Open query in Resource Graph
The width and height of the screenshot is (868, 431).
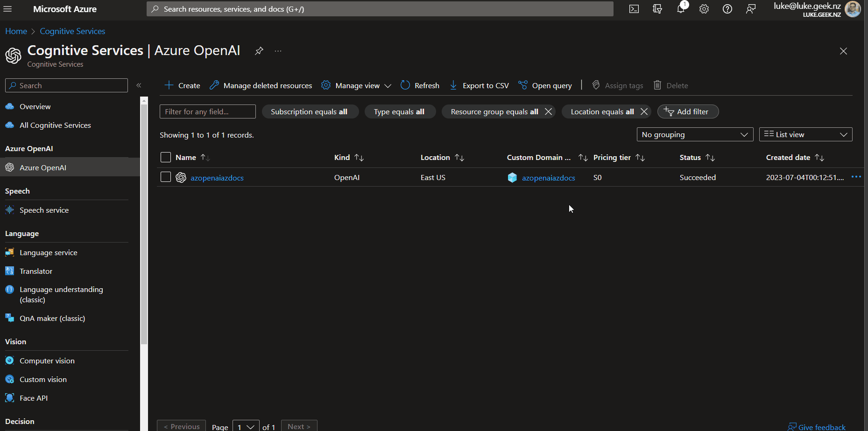(545, 85)
